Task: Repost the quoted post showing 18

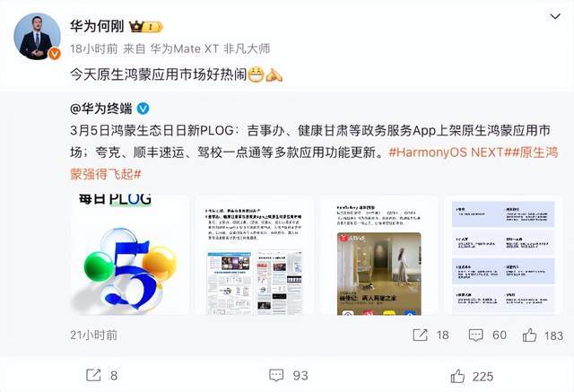Action: [430, 335]
